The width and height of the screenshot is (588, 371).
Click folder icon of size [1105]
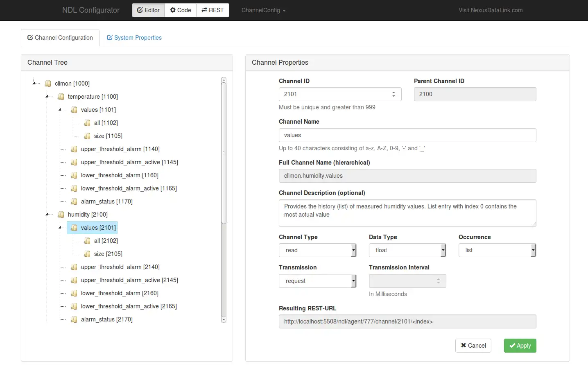87,136
